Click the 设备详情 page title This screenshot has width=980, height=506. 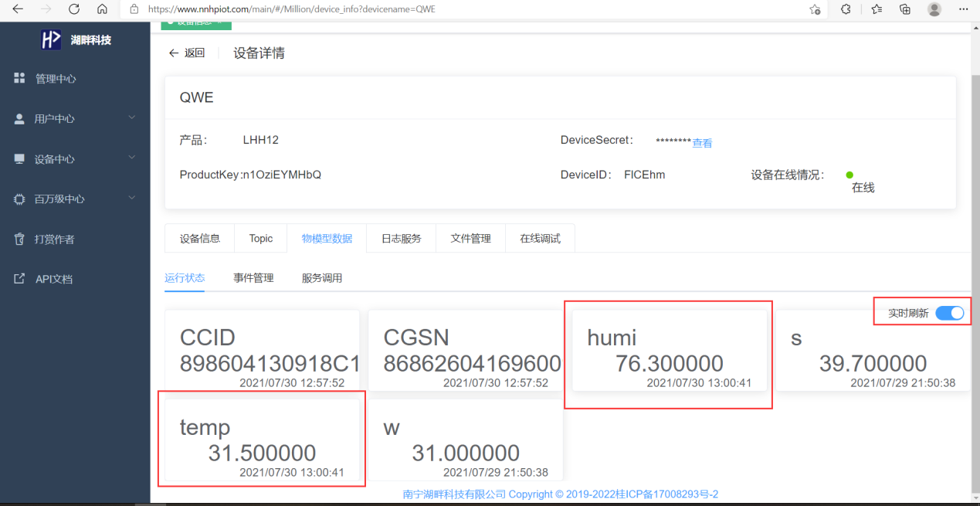[x=259, y=53]
